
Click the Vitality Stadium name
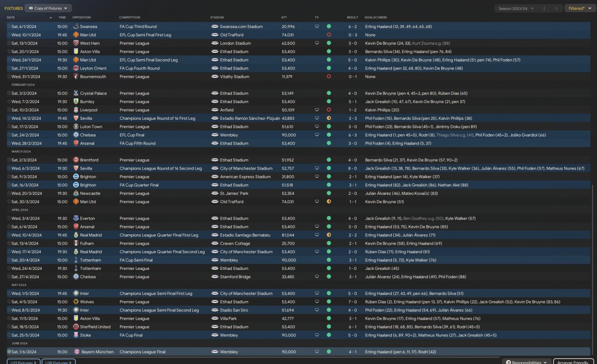[x=235, y=77]
